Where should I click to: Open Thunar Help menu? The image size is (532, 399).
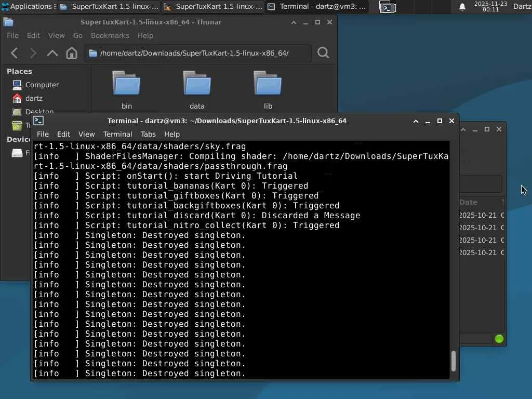145,35
